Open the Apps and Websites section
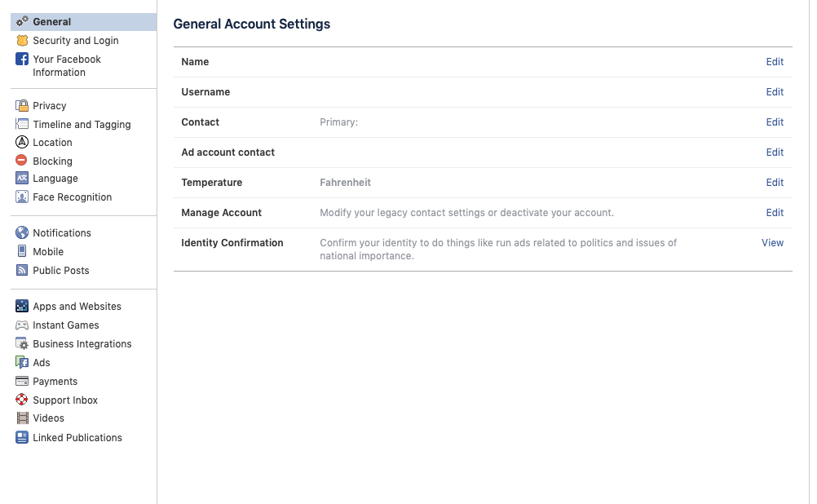This screenshot has height=504, width=817. [77, 306]
